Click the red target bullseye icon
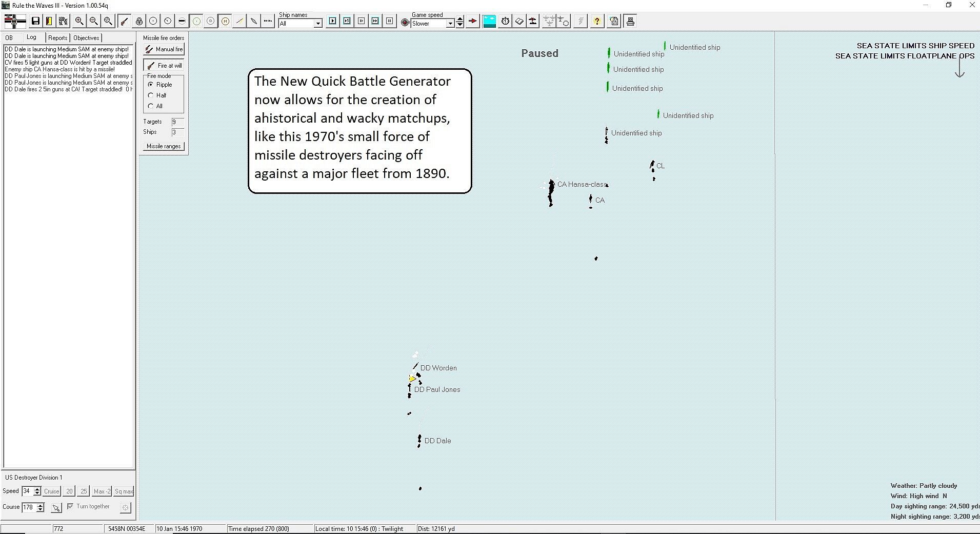The height and width of the screenshot is (534, 980). coord(405,23)
